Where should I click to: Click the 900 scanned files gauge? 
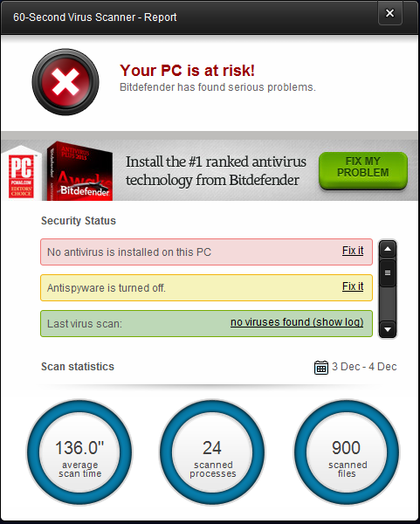click(x=347, y=452)
